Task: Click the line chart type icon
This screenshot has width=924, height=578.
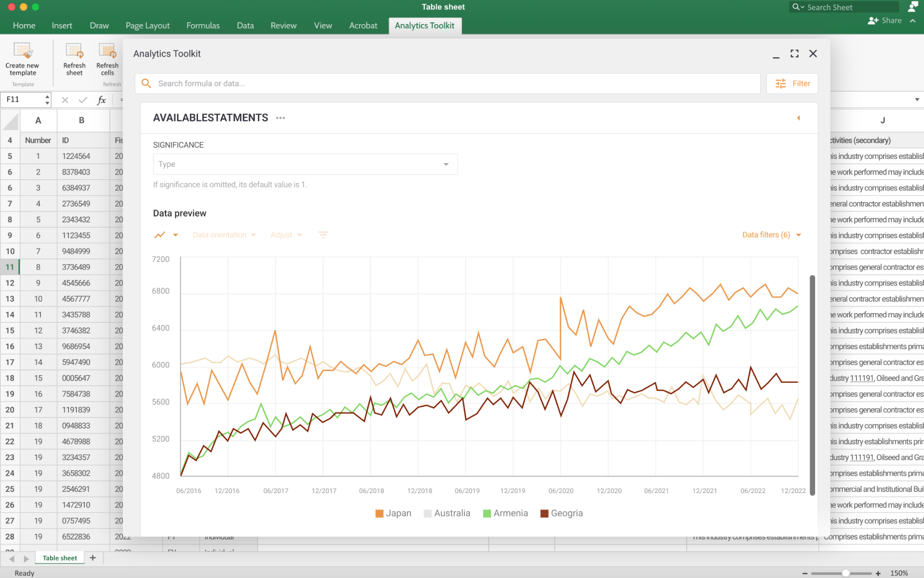Action: (x=160, y=235)
